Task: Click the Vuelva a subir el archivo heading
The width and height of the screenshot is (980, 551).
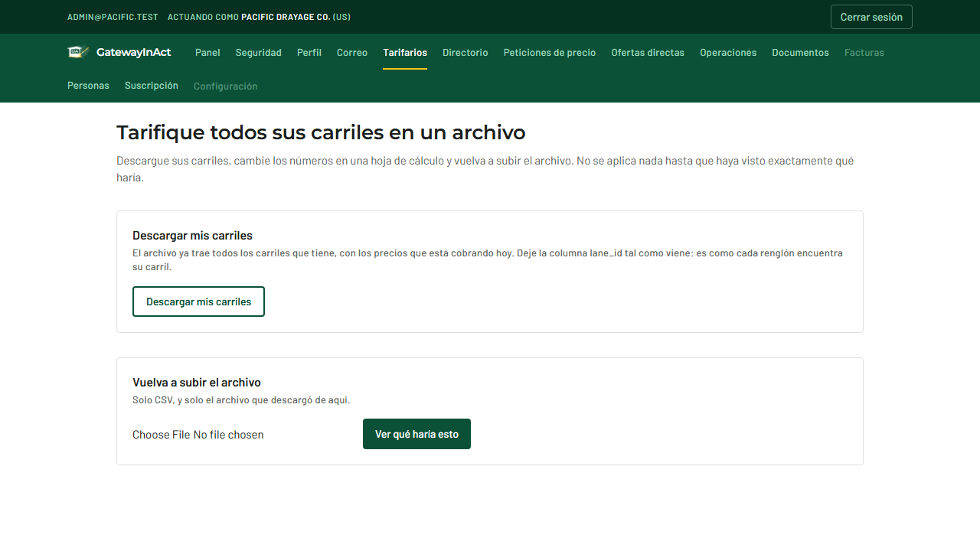Action: point(197,383)
